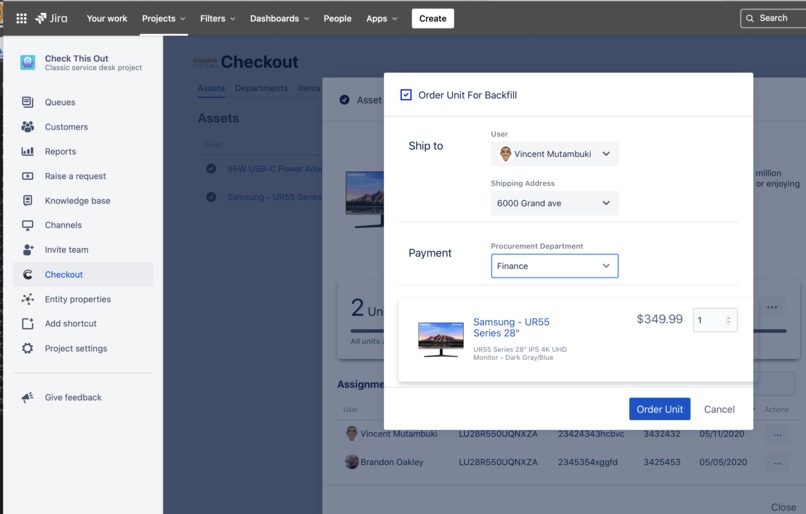
Task: Select Invite team
Action: [x=83, y=250]
